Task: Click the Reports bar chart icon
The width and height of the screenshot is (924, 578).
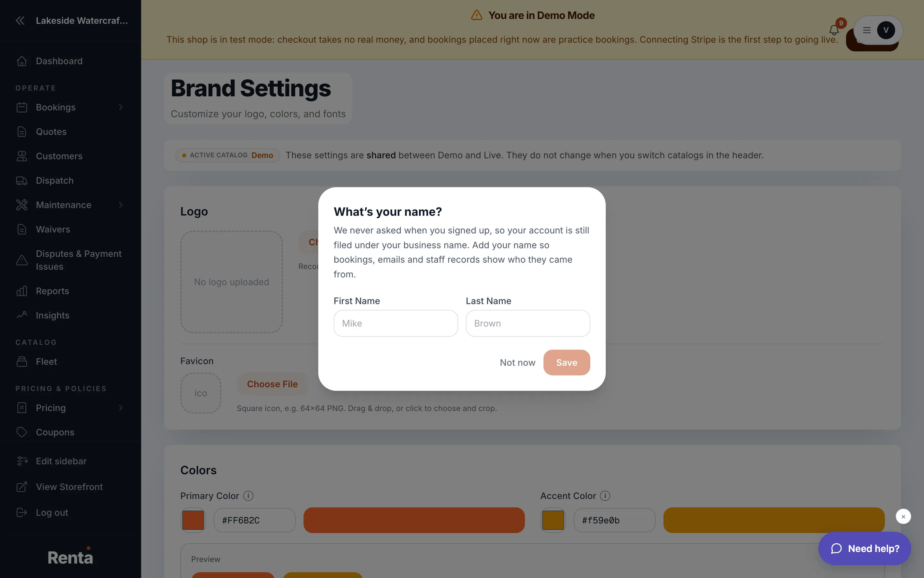Action: point(22,291)
